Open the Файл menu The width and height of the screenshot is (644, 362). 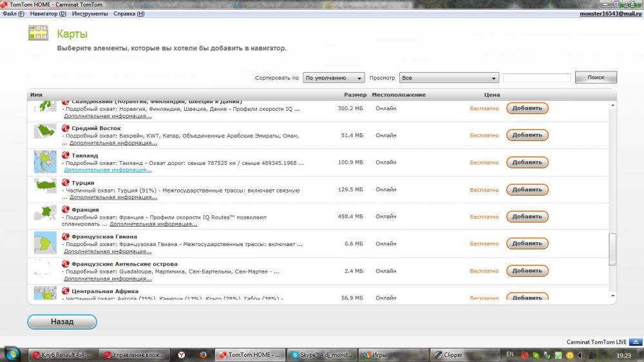click(13, 14)
